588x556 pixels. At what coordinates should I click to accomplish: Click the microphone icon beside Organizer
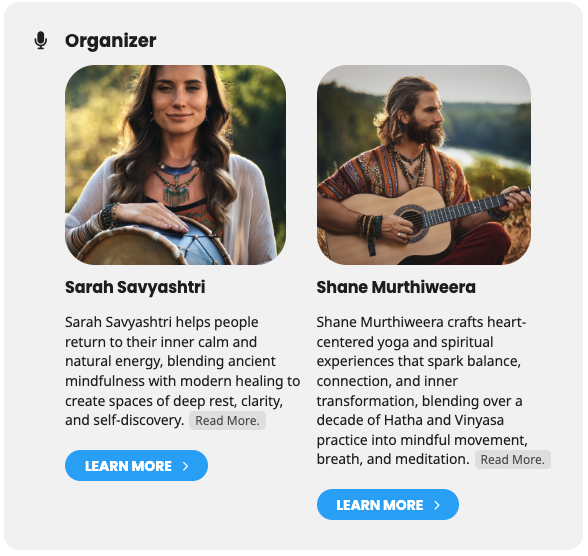[40, 40]
